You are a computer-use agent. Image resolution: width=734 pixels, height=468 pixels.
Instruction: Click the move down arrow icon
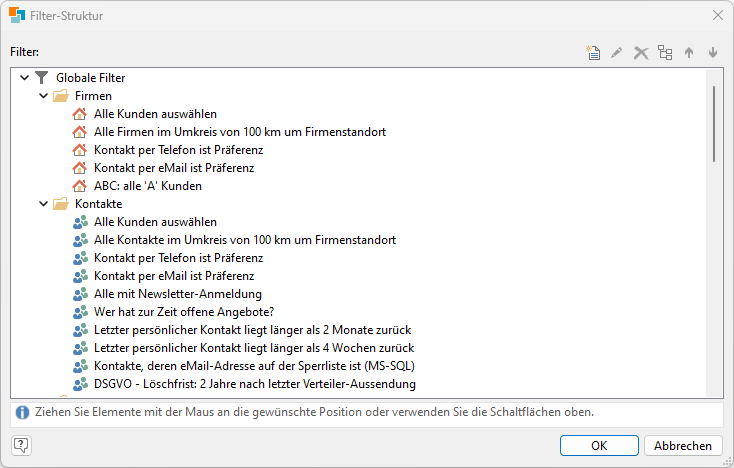pyautogui.click(x=713, y=53)
